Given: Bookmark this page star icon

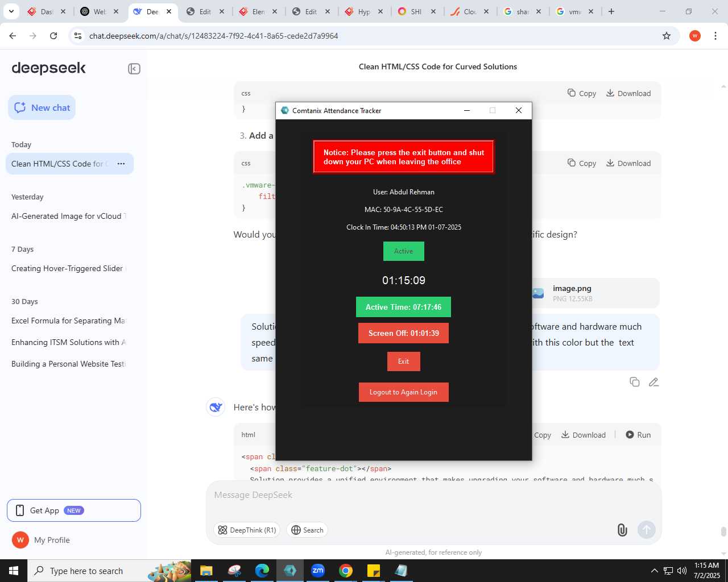Looking at the screenshot, I should click(x=667, y=36).
